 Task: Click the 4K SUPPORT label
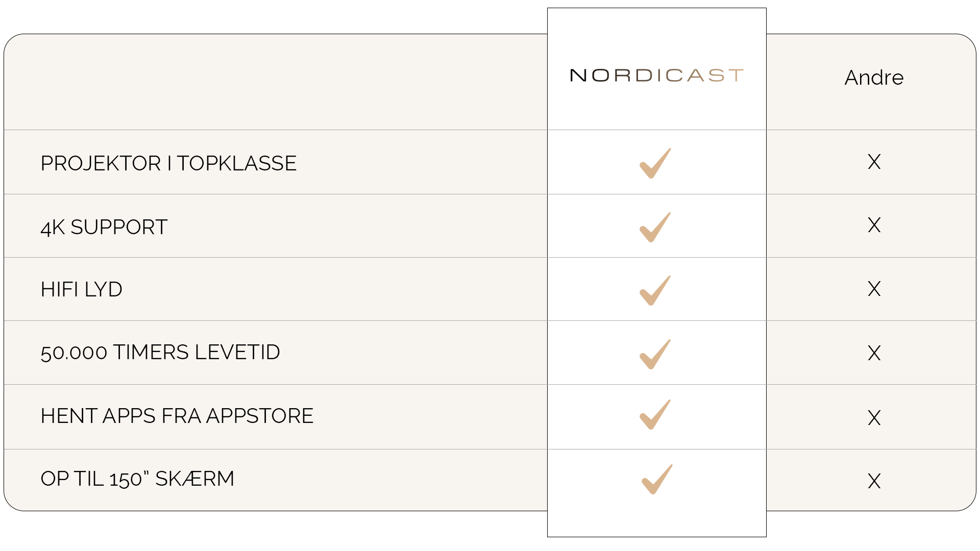tap(104, 227)
